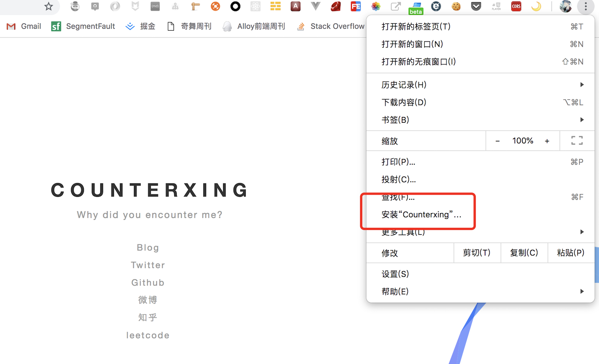This screenshot has width=599, height=364.
Task: Select 安装"Counterxing"… menu item
Action: point(421,215)
